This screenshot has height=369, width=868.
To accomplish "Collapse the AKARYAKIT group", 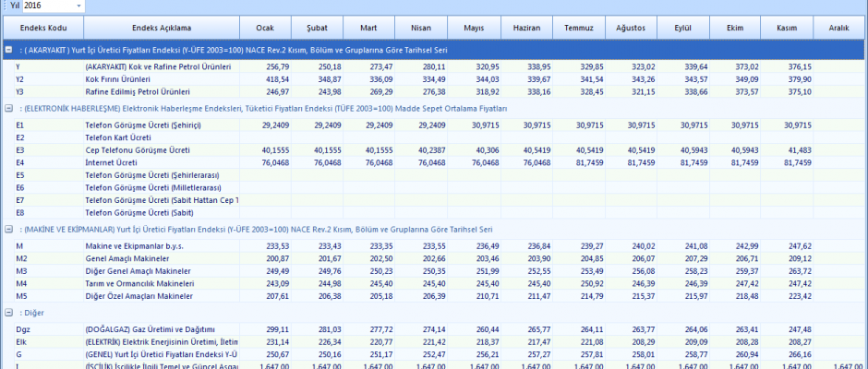I will [7, 49].
